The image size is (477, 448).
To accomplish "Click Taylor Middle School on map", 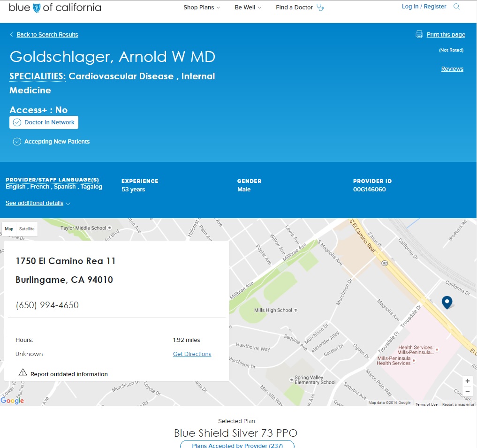I will [83, 228].
